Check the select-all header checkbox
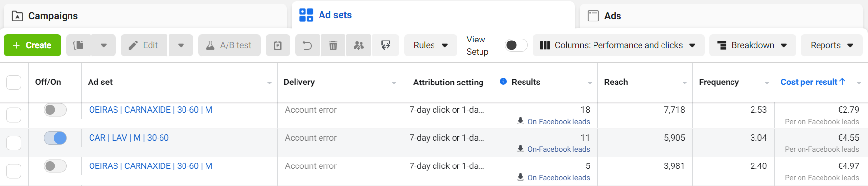This screenshot has width=868, height=186. 14,82
